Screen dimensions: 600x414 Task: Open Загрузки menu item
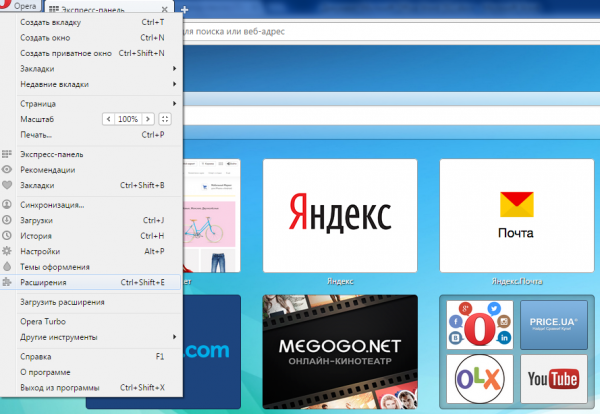point(91,220)
